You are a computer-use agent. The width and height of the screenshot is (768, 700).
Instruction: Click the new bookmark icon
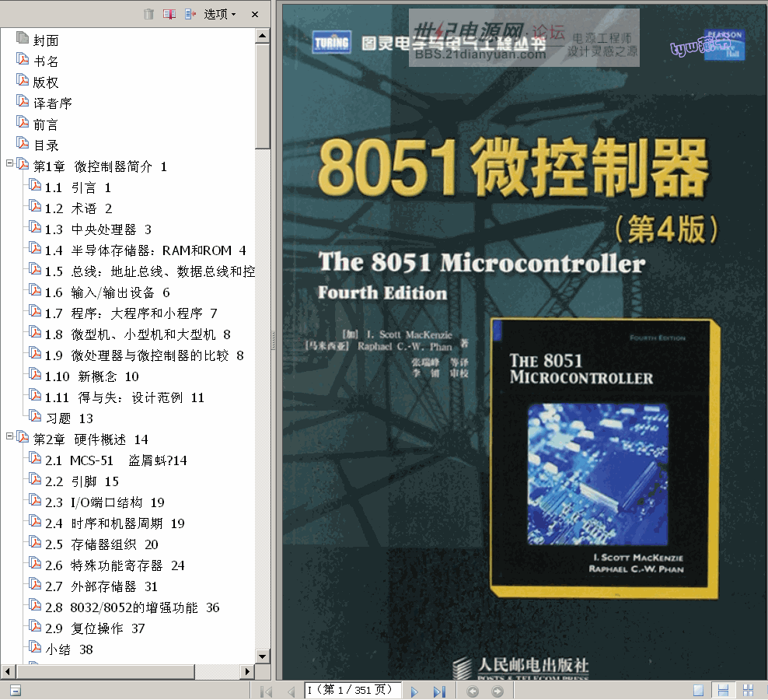pos(169,14)
